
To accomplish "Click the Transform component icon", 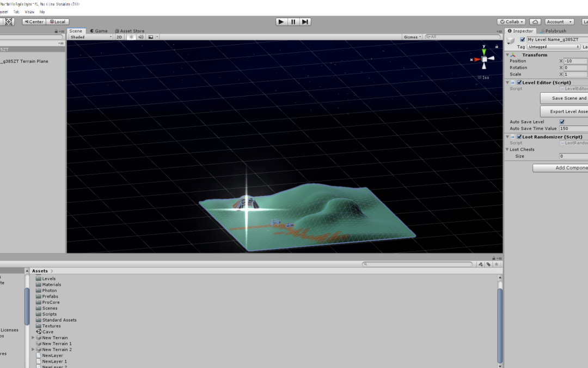I will (x=513, y=55).
